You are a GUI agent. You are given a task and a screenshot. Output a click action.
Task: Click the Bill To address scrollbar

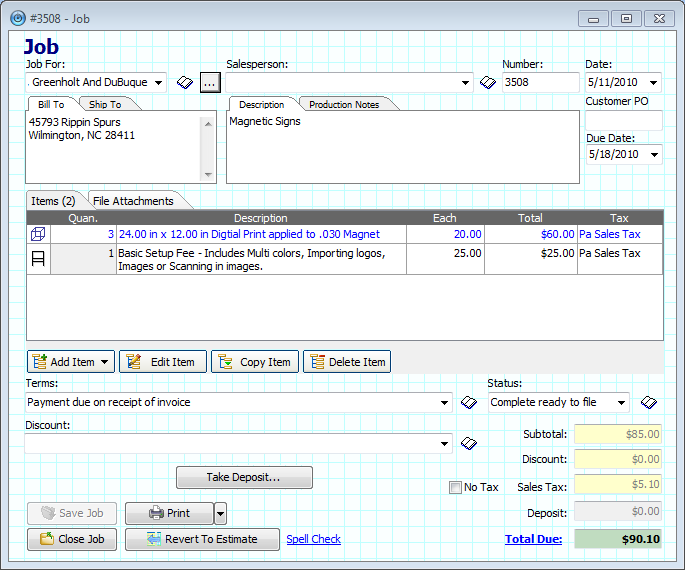[208, 147]
